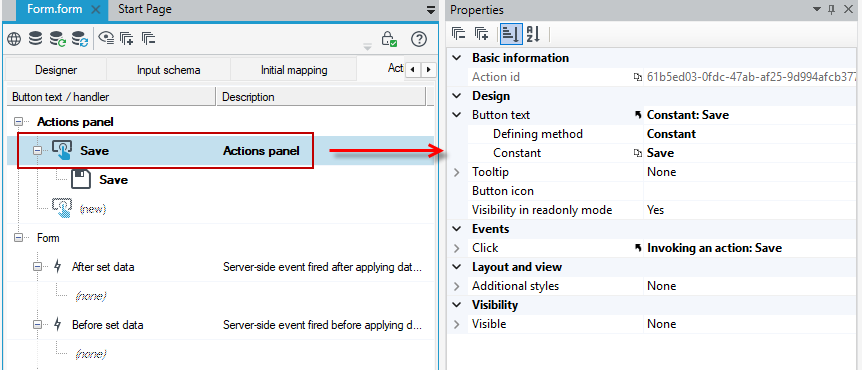Collapse the Form tree node

[x=19, y=238]
